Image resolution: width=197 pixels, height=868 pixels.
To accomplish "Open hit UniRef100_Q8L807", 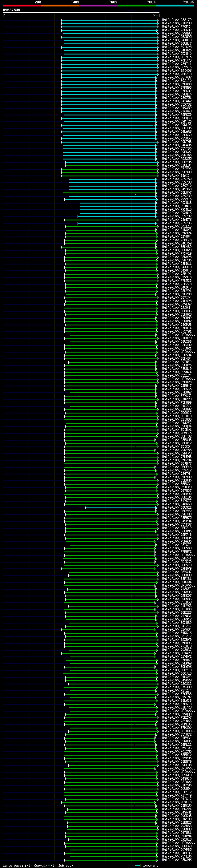I will [x=177, y=193].
